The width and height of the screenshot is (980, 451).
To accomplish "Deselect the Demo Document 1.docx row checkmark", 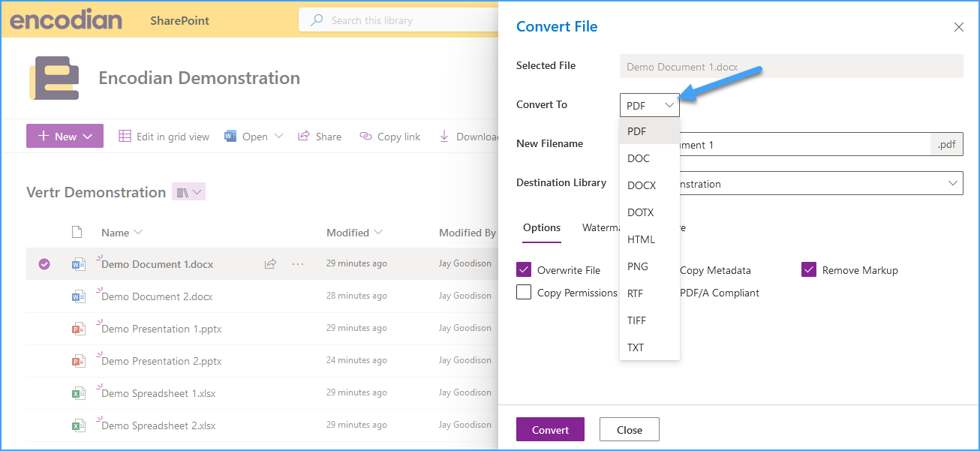I will (x=44, y=264).
